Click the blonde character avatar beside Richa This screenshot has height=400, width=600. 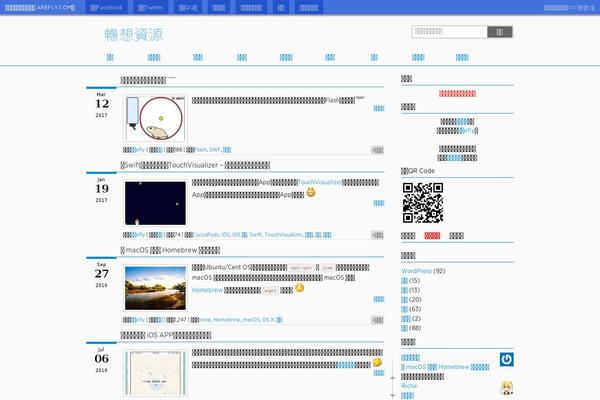click(507, 388)
